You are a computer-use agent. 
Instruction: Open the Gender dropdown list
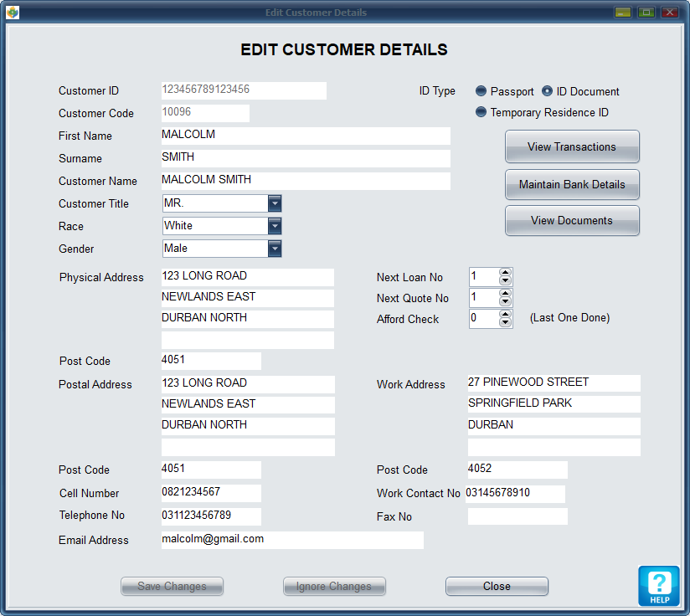click(x=275, y=249)
